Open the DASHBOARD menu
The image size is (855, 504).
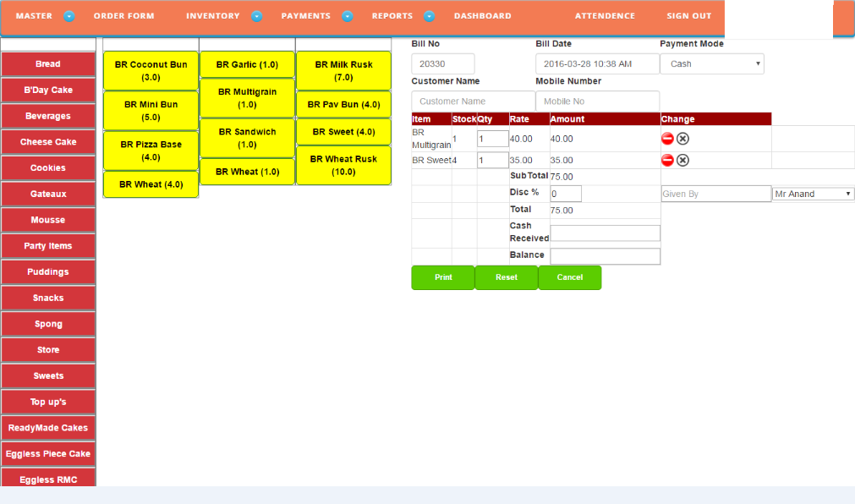click(x=482, y=15)
